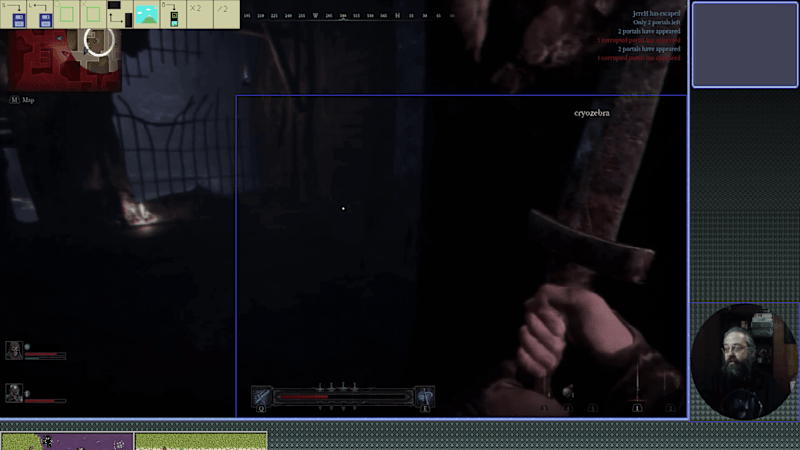Image resolution: width=800 pixels, height=450 pixels.
Task: Click the save-state floppy disk icon
Action: (14, 14)
